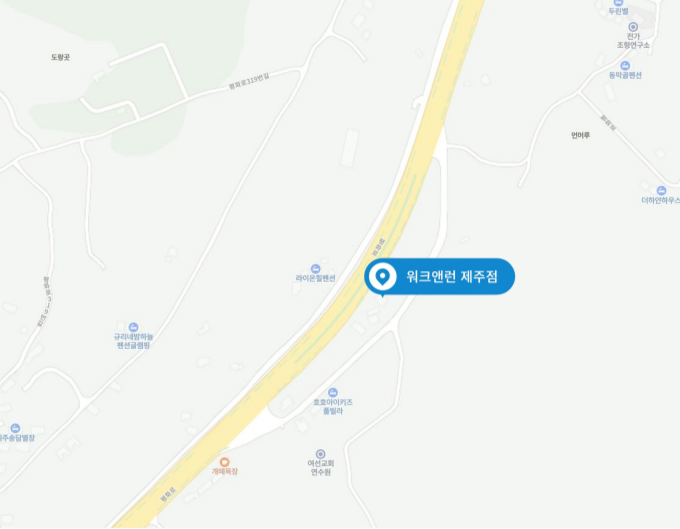Click the 전가 조형연구소 place icon

tap(633, 27)
